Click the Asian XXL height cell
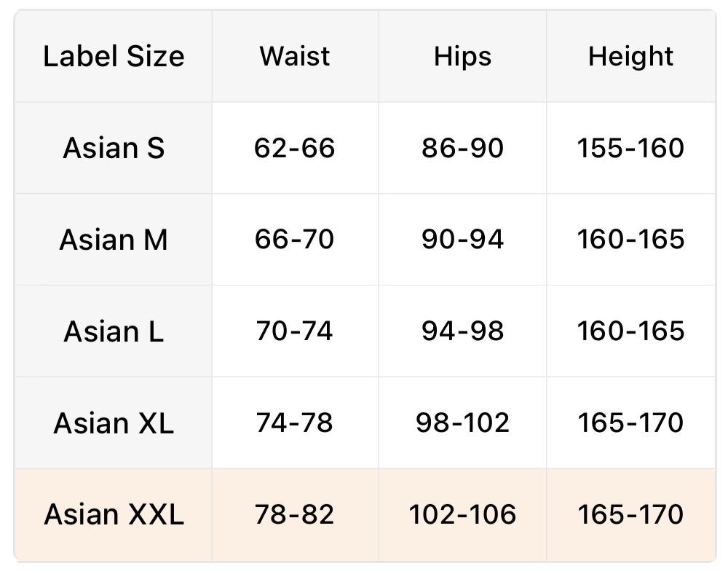 (x=630, y=515)
